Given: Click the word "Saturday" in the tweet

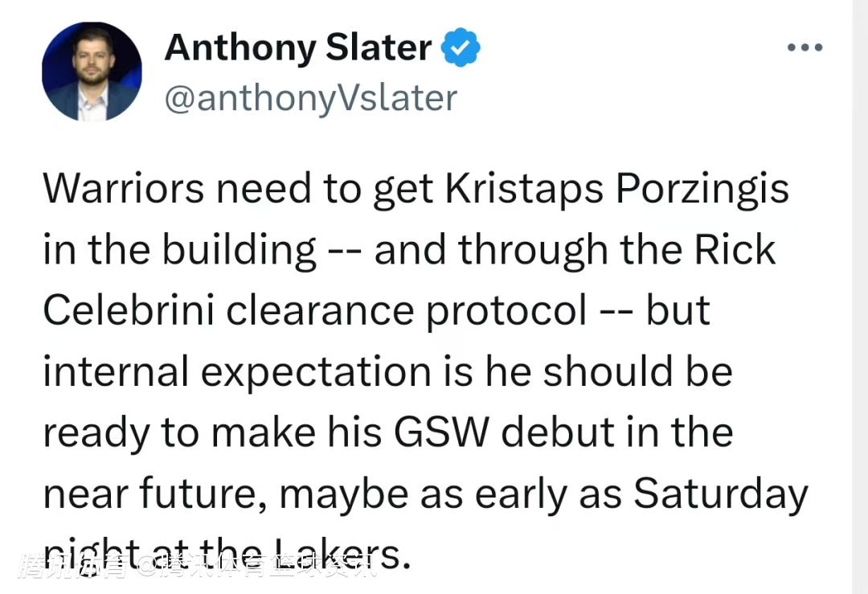Looking at the screenshot, I should pyautogui.click(x=721, y=494).
